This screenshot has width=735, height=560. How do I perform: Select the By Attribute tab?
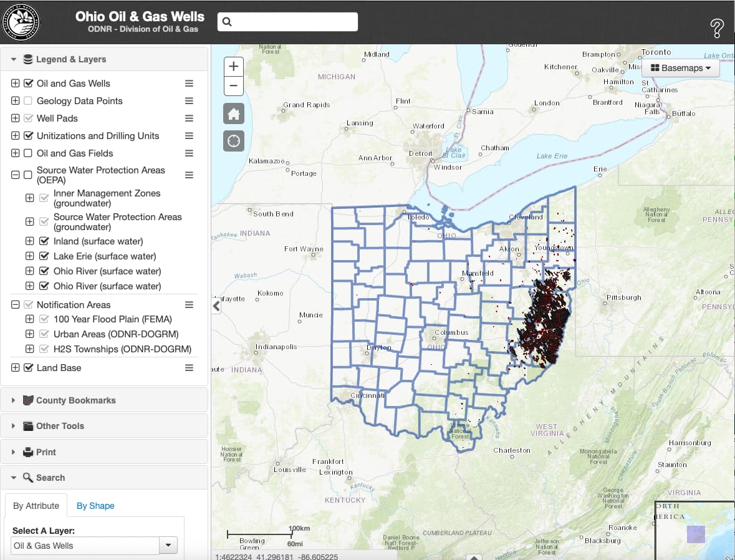coord(36,506)
